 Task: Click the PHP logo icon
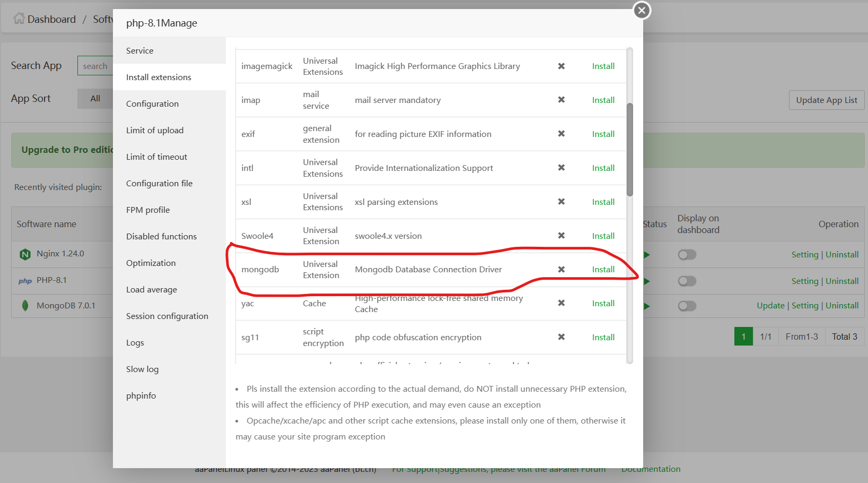[25, 281]
